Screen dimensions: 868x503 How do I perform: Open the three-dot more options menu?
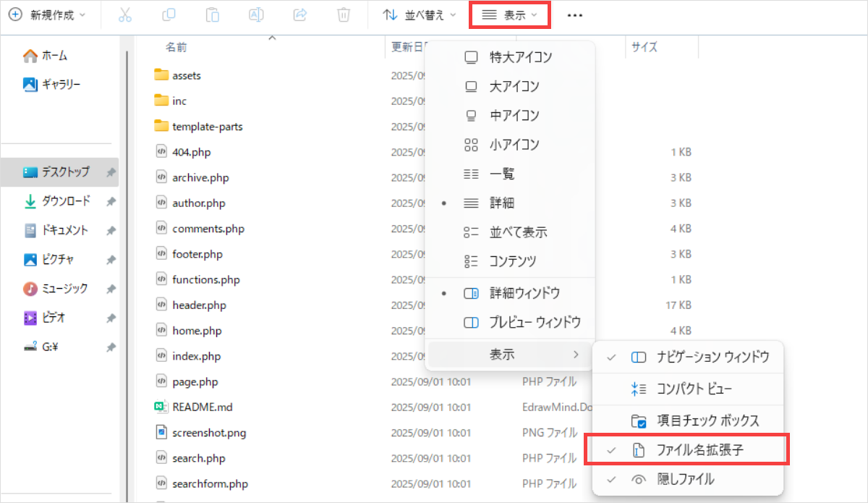coord(575,15)
